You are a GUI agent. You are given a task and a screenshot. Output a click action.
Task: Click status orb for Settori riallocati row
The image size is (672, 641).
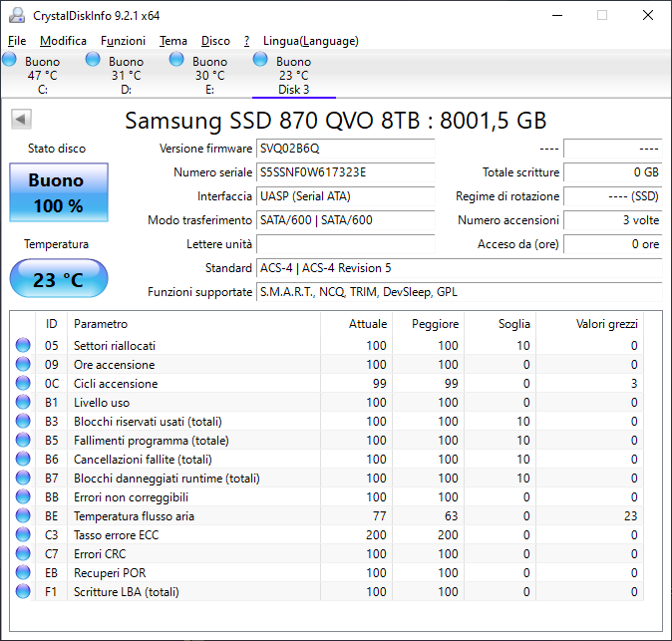pyautogui.click(x=23, y=345)
